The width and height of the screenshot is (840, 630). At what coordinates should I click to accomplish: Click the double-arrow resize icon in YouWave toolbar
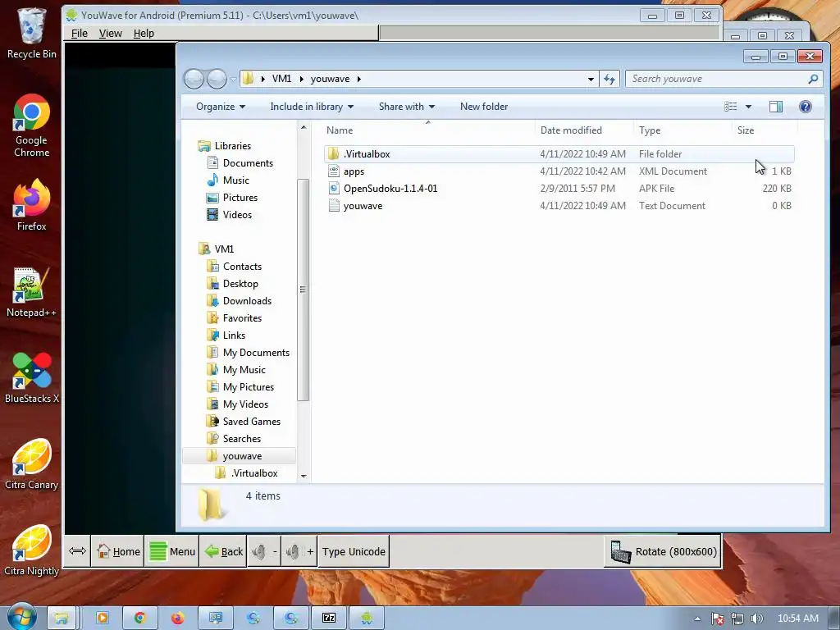pyautogui.click(x=78, y=551)
